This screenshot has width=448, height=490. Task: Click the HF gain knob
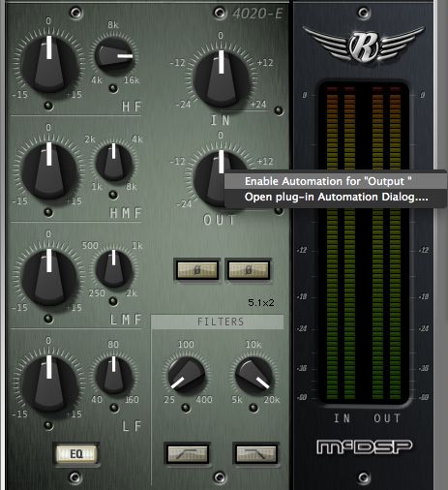[49, 64]
